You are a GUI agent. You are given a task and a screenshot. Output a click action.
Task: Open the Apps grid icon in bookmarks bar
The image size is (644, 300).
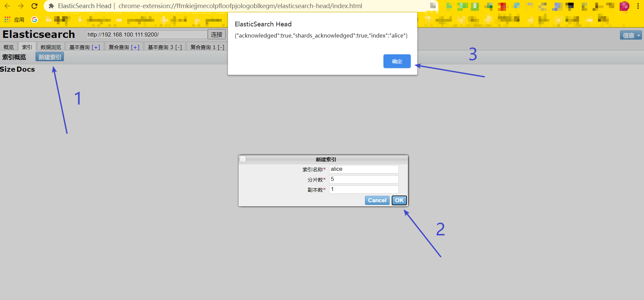point(7,20)
